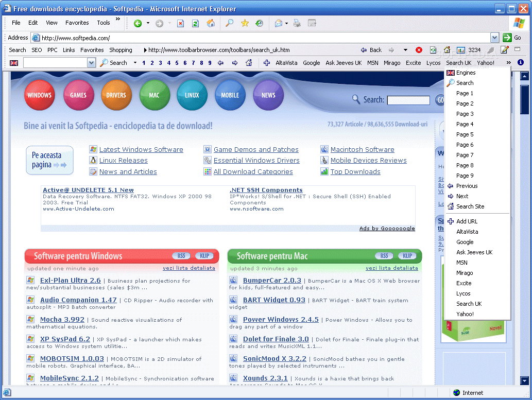Click the Softpedia Search input box
The width and height of the screenshot is (532, 400).
pyautogui.click(x=408, y=100)
